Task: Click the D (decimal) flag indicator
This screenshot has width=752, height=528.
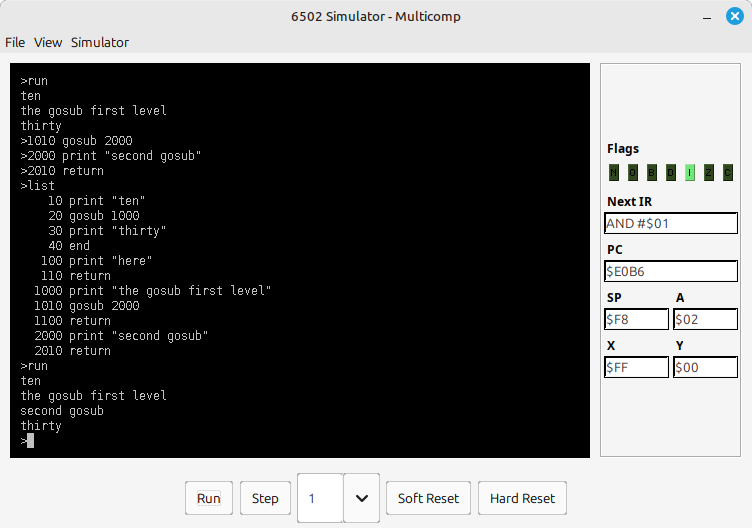Action: click(670, 173)
